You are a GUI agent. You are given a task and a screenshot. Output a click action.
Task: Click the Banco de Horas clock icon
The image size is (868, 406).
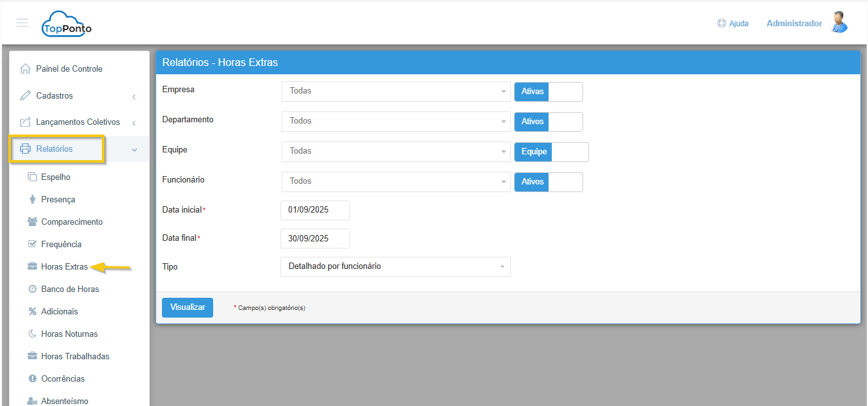click(x=33, y=289)
